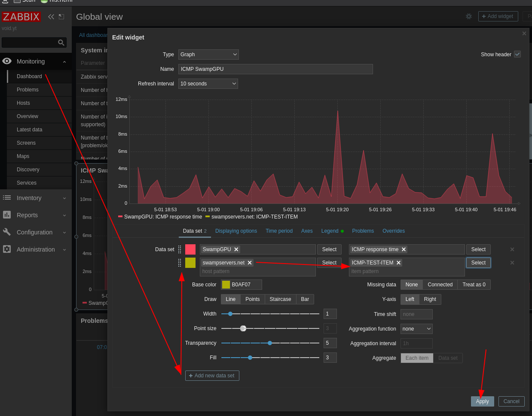Set Draw style to Line
This screenshot has height=416, width=532.
point(231,299)
